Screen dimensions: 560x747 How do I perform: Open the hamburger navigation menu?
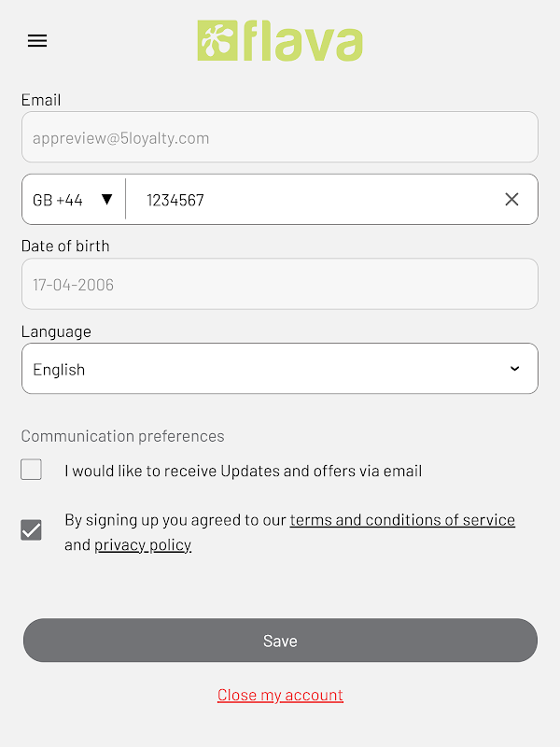37,41
